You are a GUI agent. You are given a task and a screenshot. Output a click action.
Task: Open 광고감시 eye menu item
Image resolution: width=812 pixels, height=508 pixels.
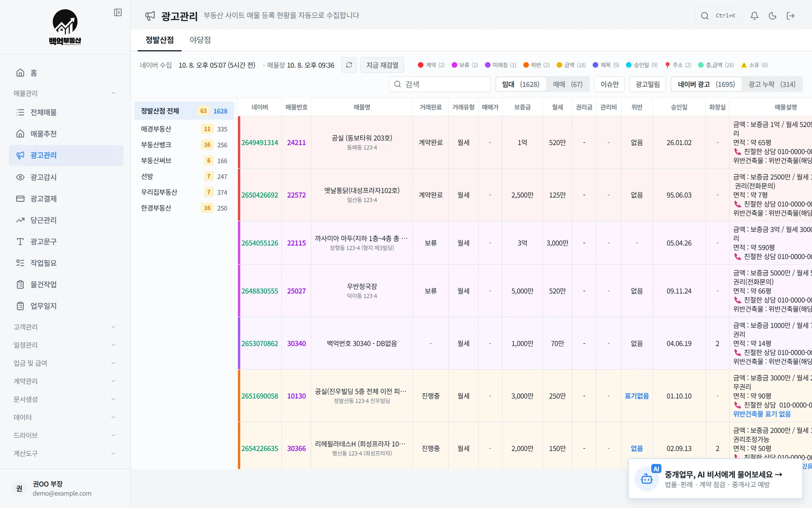(x=66, y=177)
